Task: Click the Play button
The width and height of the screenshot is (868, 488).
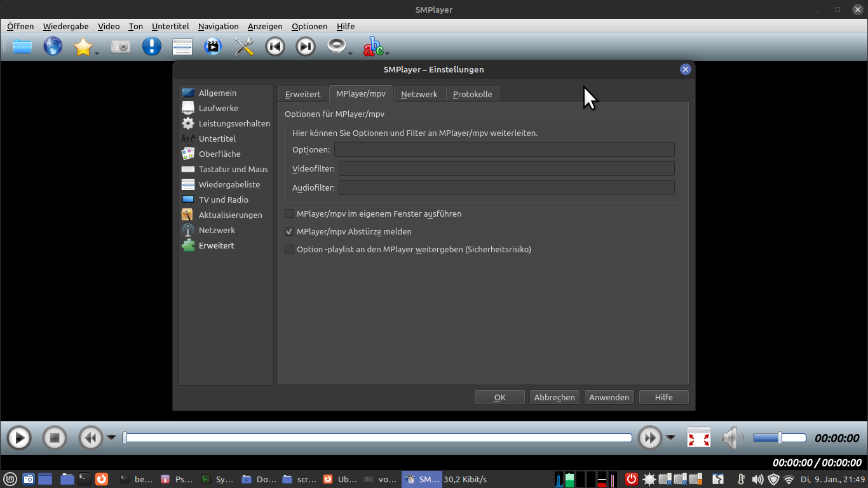Action: click(19, 438)
